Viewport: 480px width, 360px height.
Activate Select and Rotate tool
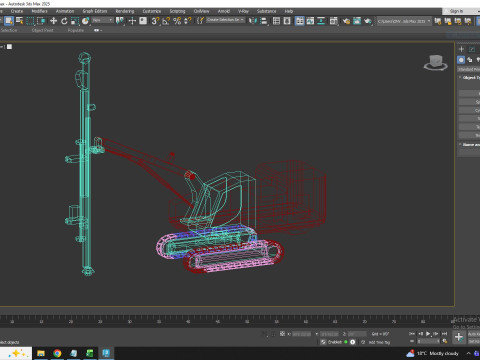pyautogui.click(x=64, y=21)
